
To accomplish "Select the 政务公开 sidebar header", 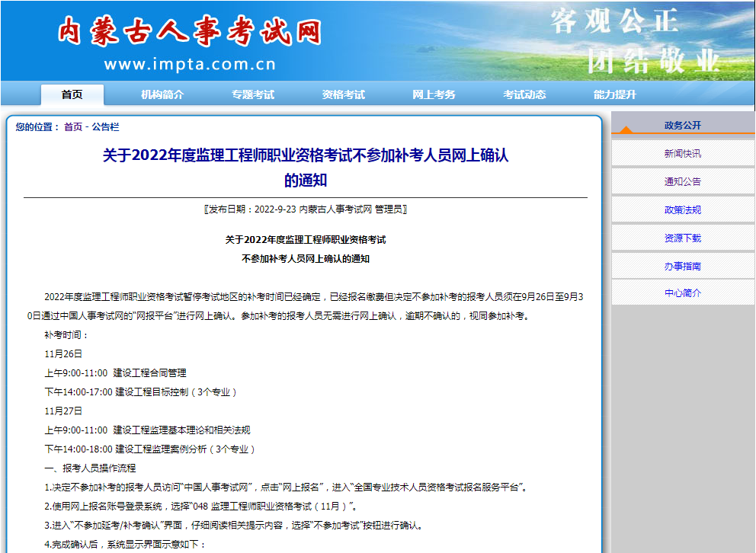I will (x=682, y=126).
